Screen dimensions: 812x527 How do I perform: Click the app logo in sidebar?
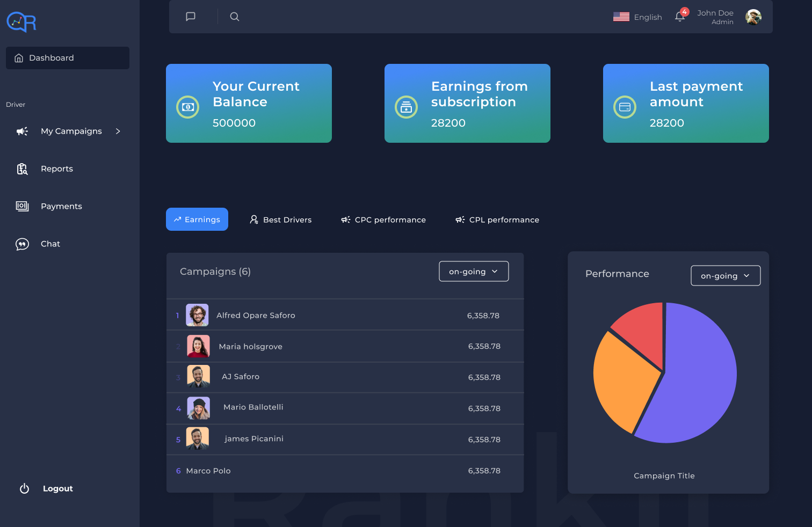point(21,22)
